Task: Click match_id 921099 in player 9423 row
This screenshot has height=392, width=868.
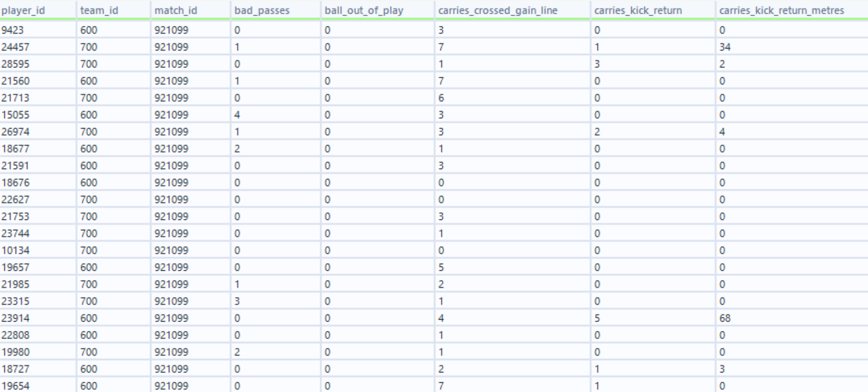Action: tap(190, 30)
